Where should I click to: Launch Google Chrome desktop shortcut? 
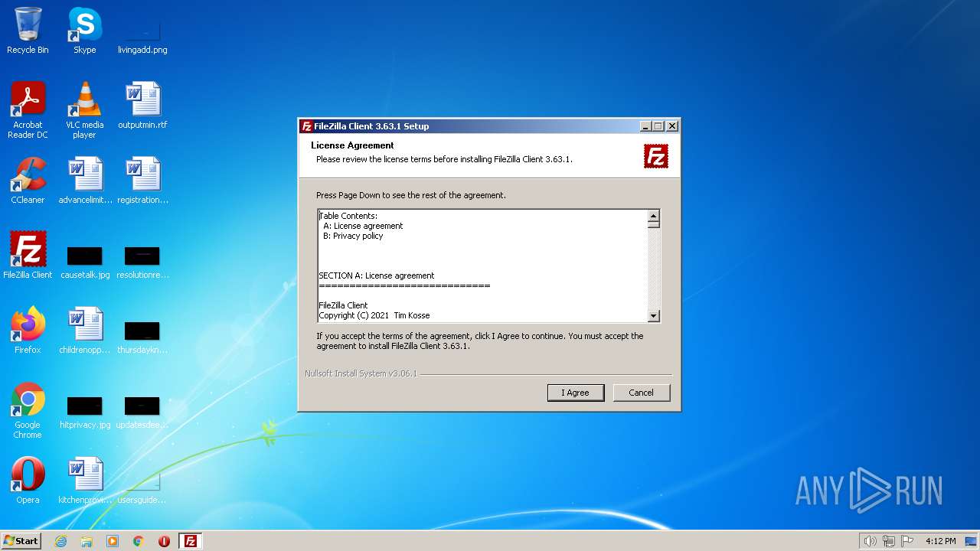[x=28, y=410]
